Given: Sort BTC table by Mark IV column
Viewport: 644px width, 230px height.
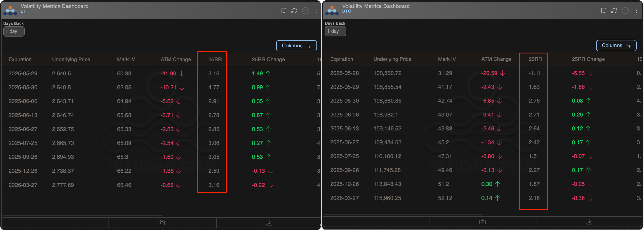Looking at the screenshot, I should (x=447, y=59).
